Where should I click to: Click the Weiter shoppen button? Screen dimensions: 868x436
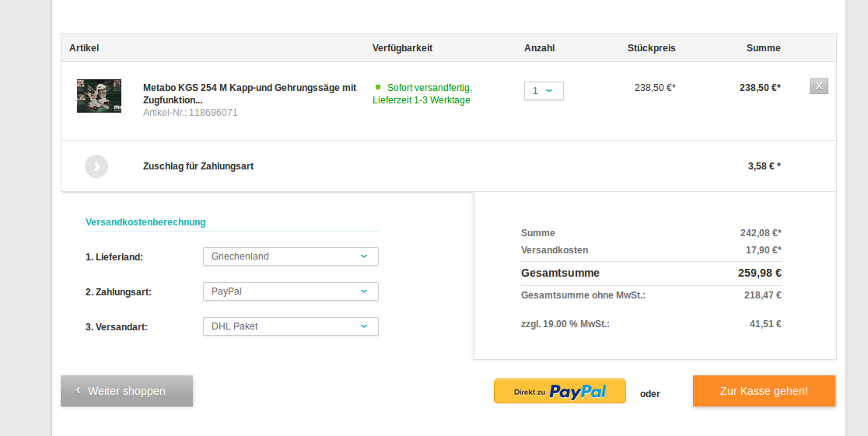coord(127,391)
